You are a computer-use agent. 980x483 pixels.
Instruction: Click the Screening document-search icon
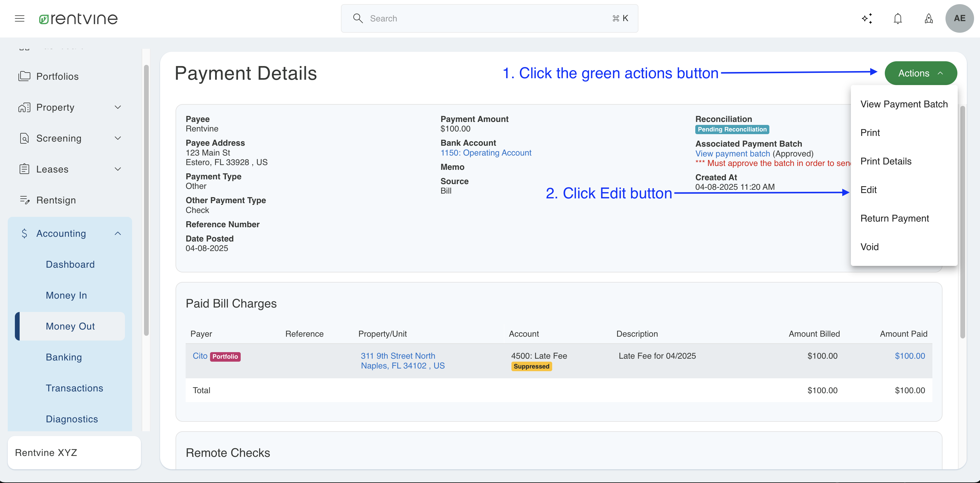24,138
